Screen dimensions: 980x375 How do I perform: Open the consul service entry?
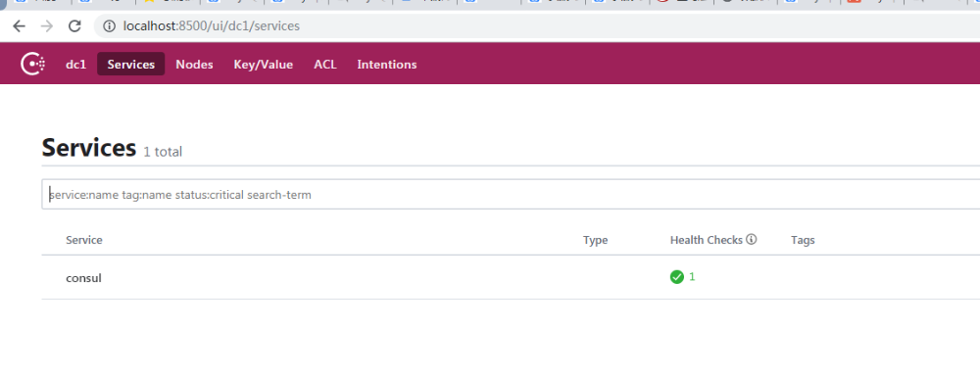click(x=83, y=278)
